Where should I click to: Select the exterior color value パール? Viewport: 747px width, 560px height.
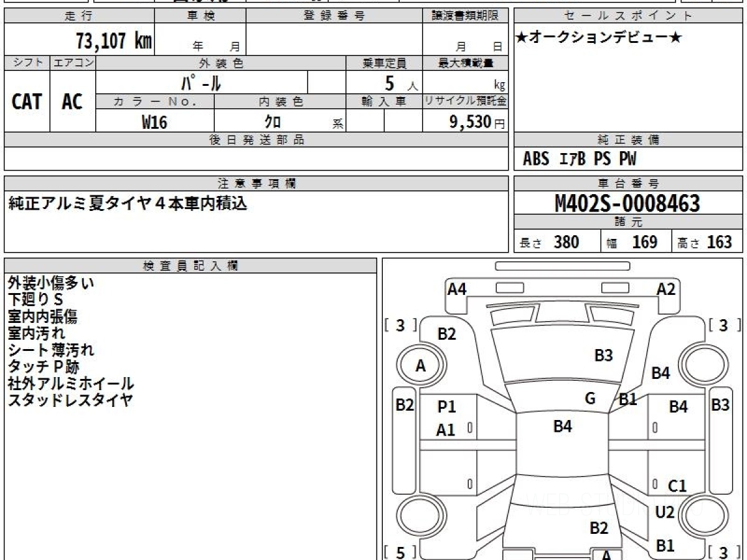click(x=201, y=82)
